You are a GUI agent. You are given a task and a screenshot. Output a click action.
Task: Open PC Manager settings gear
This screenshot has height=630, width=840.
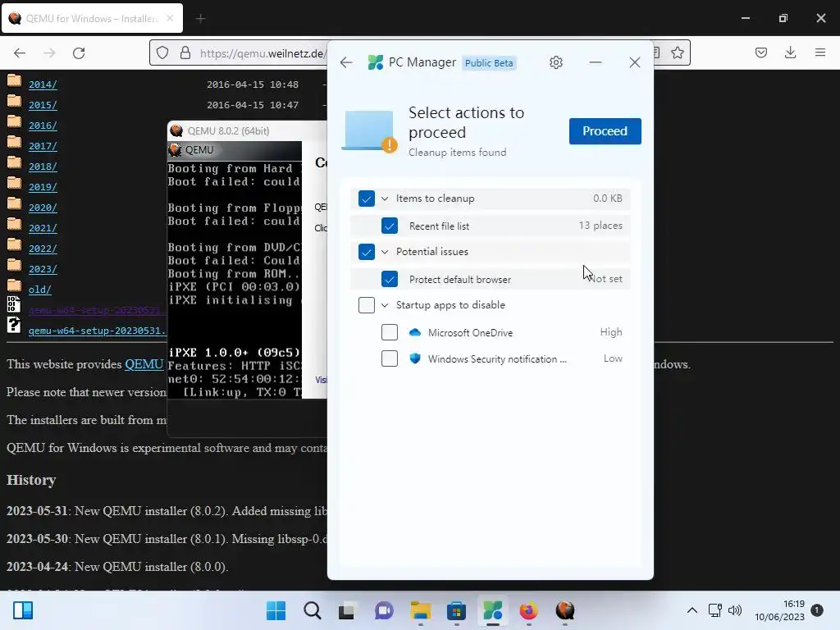click(x=556, y=62)
